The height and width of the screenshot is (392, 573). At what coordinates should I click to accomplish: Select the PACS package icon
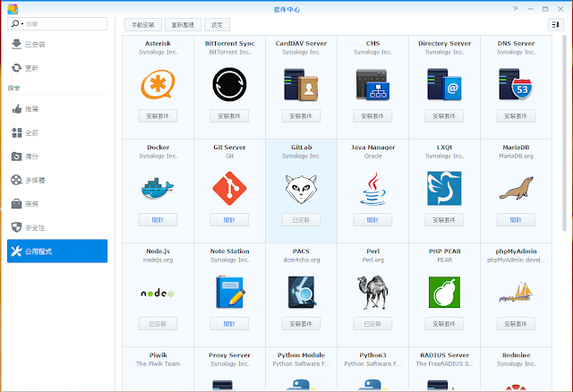[x=302, y=292]
